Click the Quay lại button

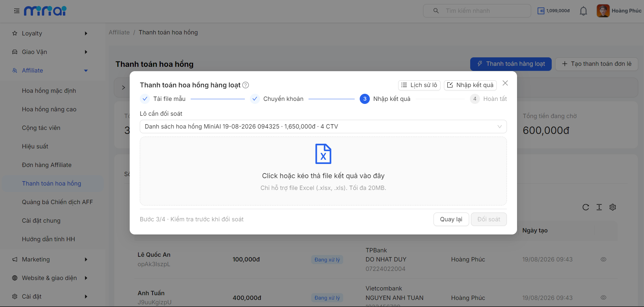[x=451, y=219]
